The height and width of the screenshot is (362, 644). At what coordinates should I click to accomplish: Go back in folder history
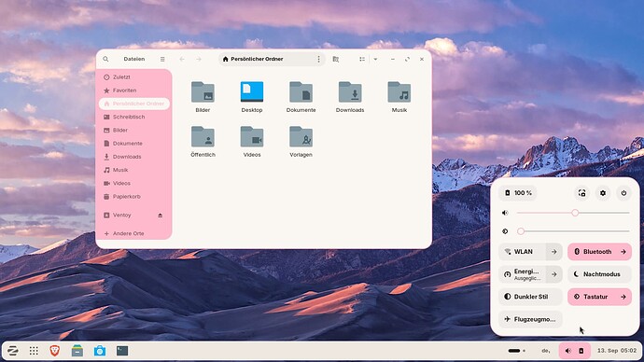(182, 59)
